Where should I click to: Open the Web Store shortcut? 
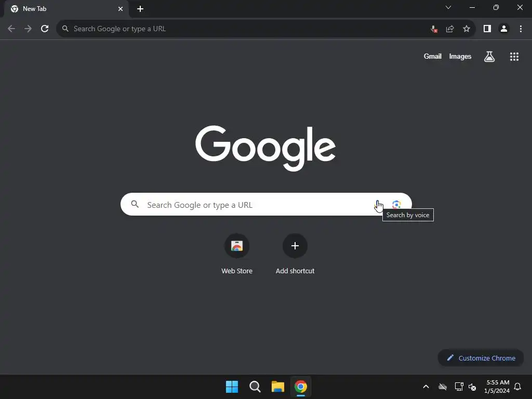coord(237,254)
